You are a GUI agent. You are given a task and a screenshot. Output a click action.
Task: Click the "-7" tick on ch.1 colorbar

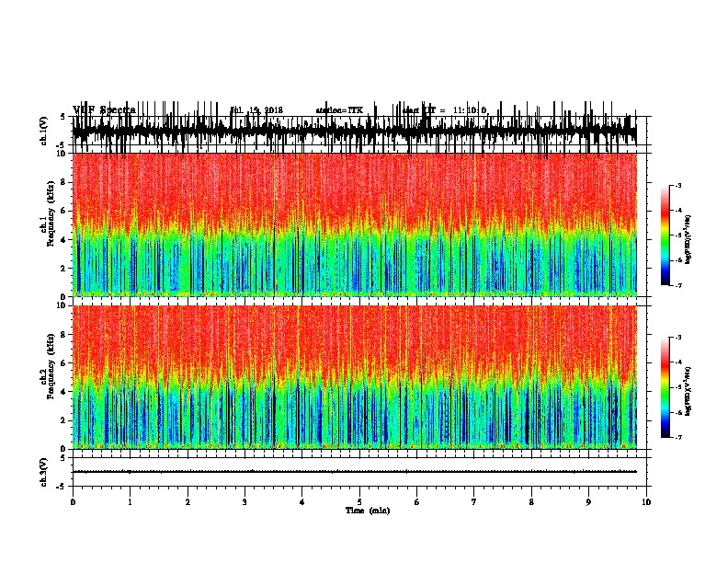click(x=677, y=285)
